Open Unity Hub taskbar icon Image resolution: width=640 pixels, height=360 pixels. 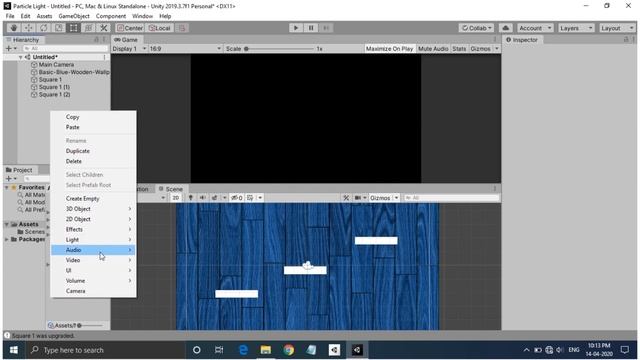point(334,350)
